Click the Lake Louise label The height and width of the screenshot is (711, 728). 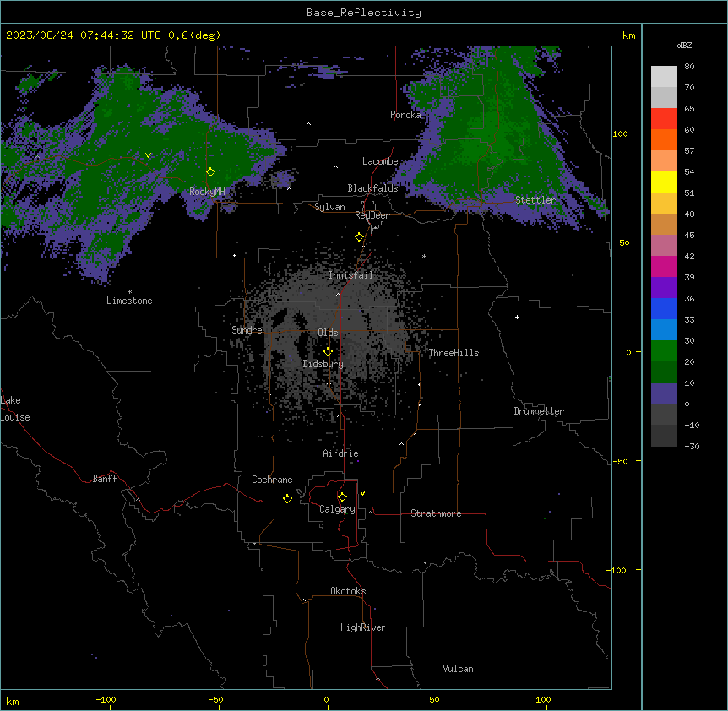[15, 409]
